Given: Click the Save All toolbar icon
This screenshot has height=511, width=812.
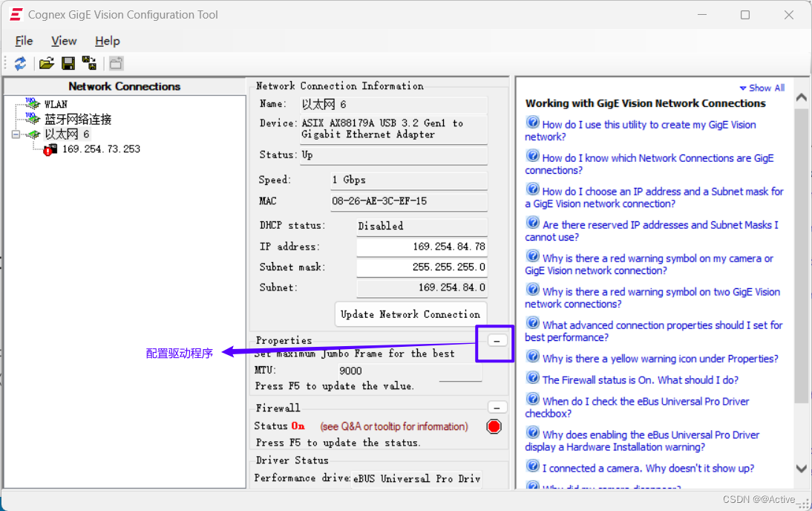Looking at the screenshot, I should point(90,63).
